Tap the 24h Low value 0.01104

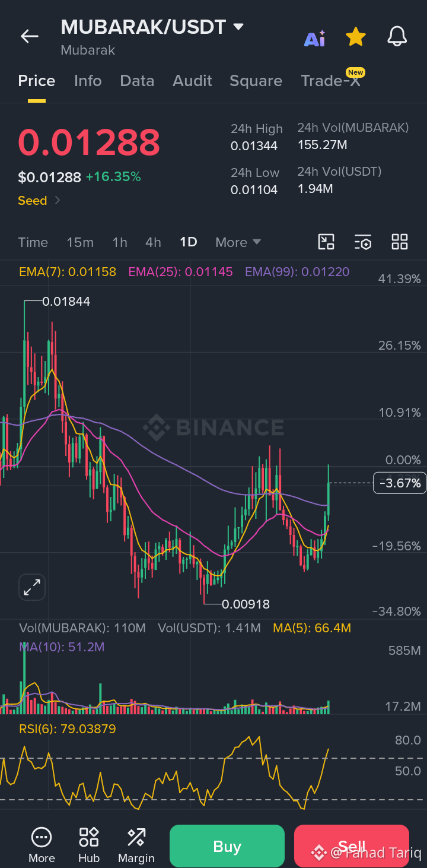pos(254,189)
